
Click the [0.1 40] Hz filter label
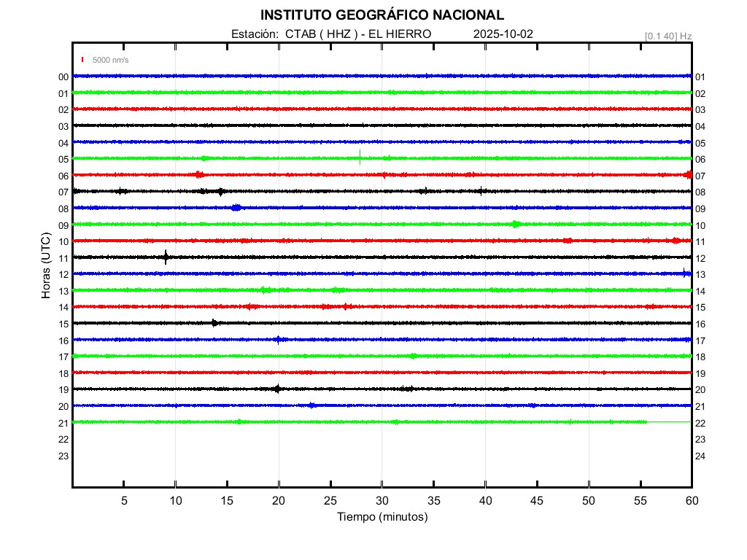pyautogui.click(x=667, y=36)
